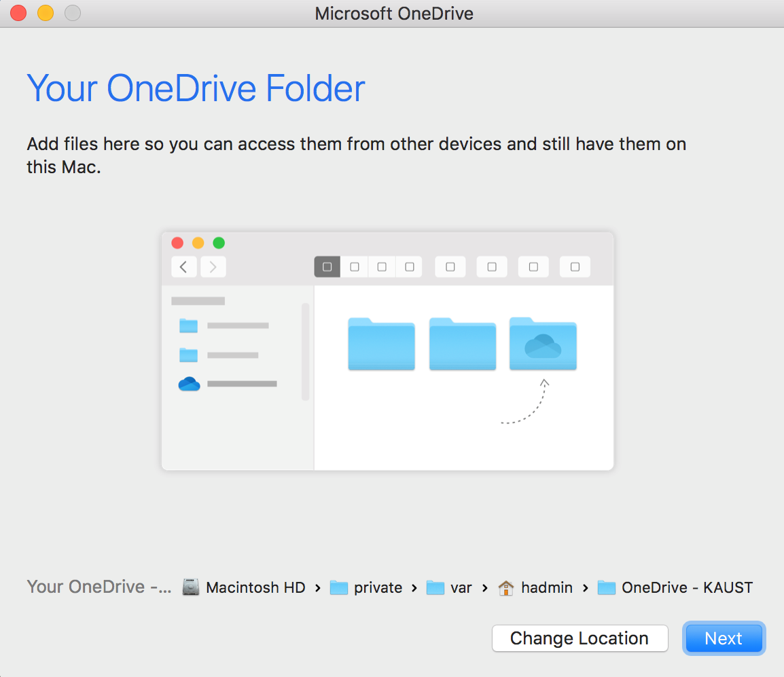Click the green zoom dot in the illustration window
This screenshot has height=677, width=784.
coord(219,242)
